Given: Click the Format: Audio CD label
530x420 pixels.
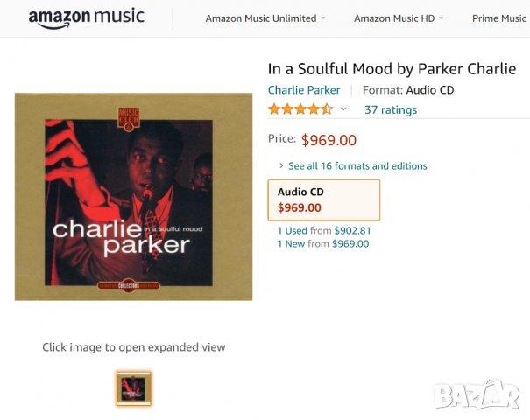Looking at the screenshot, I should coord(408,90).
